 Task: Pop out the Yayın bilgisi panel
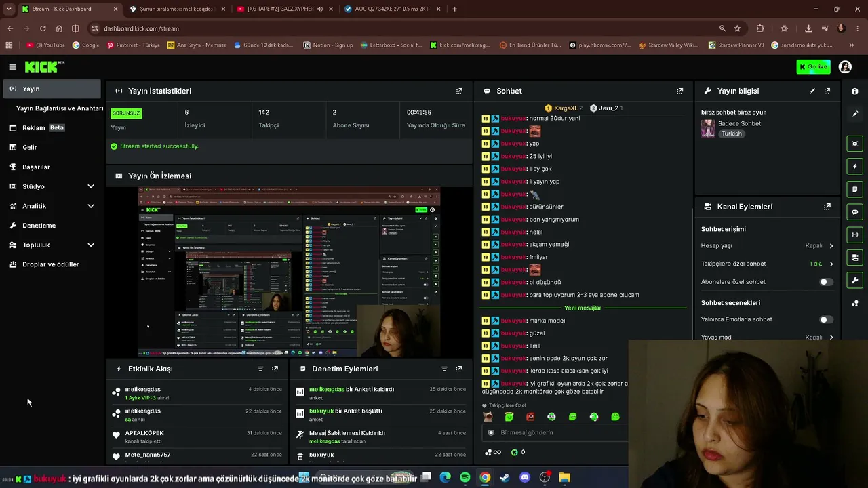[827, 91]
